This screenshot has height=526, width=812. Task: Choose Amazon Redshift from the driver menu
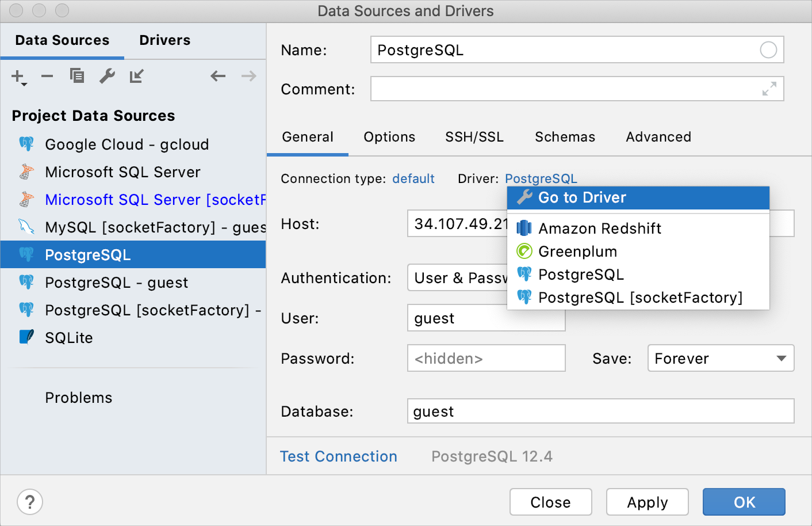[x=599, y=228]
